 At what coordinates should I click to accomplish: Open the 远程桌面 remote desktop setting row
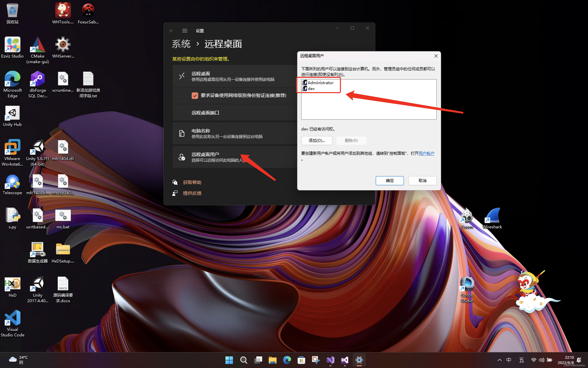(235, 76)
